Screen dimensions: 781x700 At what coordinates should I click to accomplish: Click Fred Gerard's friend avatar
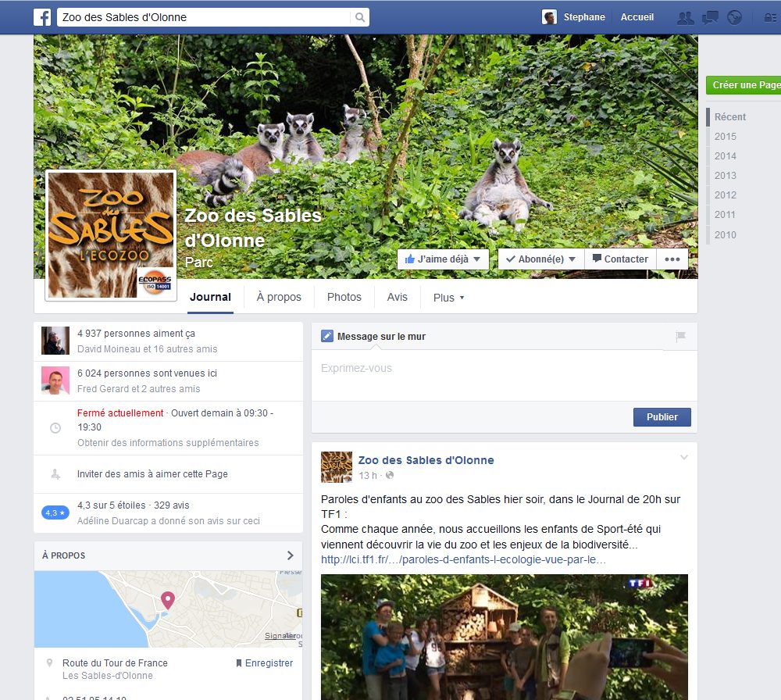pos(55,380)
